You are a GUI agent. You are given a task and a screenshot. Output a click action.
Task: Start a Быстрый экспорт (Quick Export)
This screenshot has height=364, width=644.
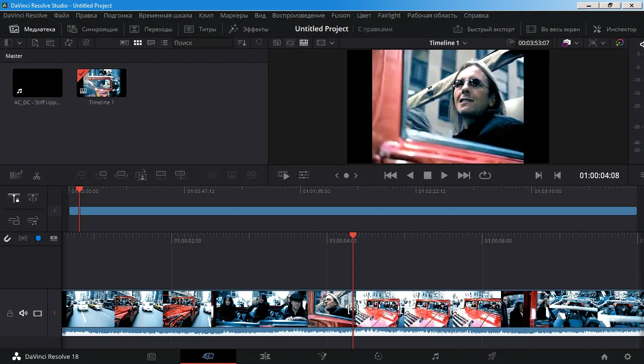484,29
